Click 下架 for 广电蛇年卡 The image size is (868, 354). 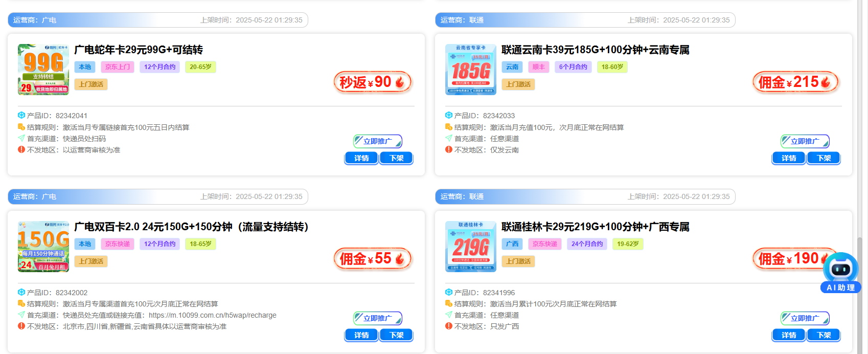[x=397, y=158]
